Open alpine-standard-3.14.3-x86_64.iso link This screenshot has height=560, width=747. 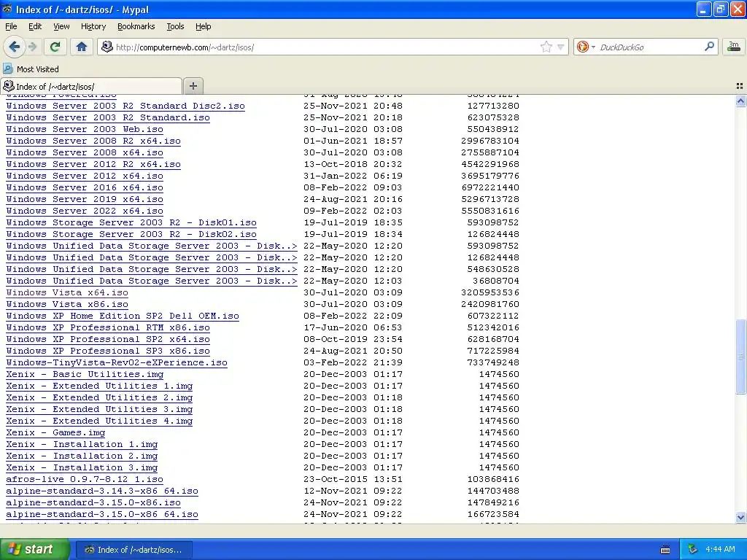click(102, 491)
